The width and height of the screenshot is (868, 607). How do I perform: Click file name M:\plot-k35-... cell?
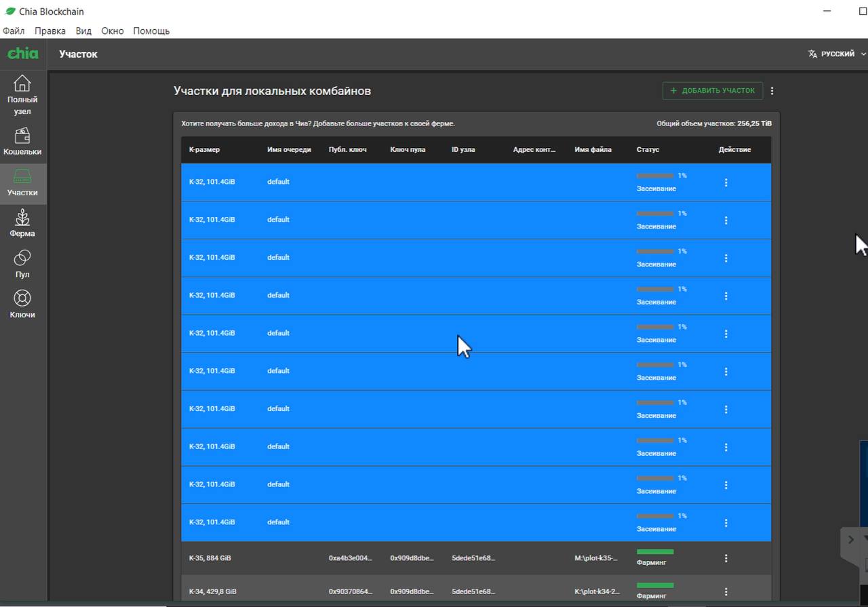[x=597, y=558]
